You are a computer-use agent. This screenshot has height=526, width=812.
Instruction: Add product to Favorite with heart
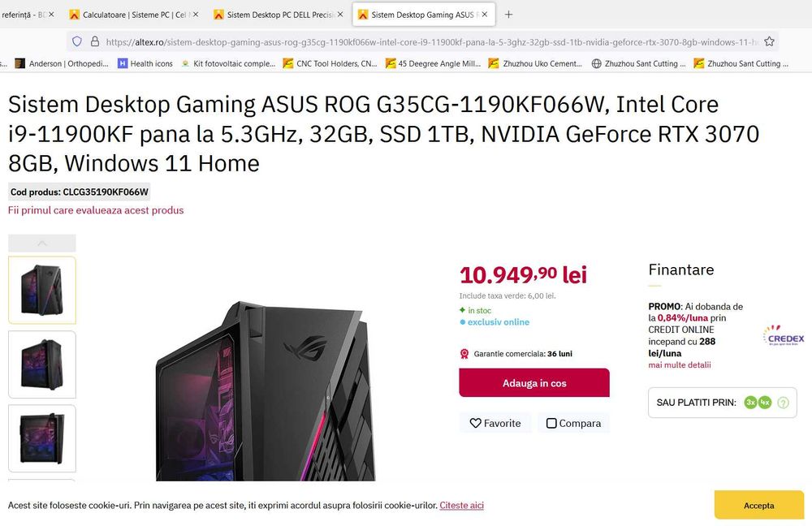click(476, 423)
